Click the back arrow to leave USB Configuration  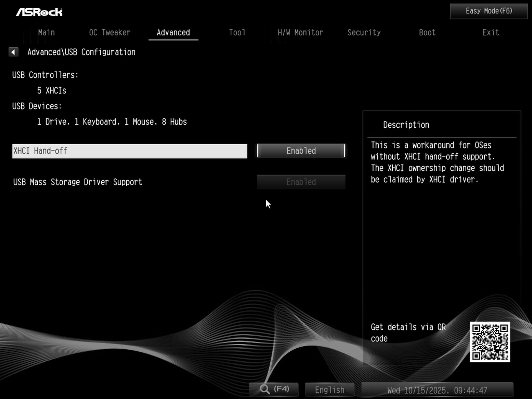[13, 52]
